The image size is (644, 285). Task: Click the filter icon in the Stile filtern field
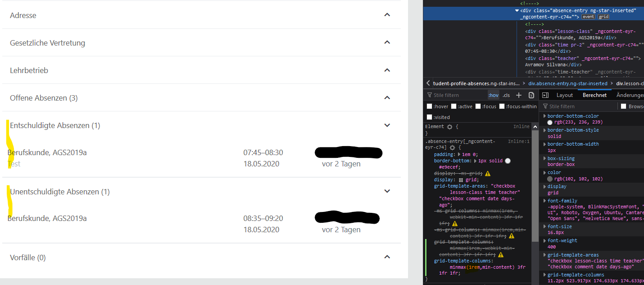pos(430,95)
